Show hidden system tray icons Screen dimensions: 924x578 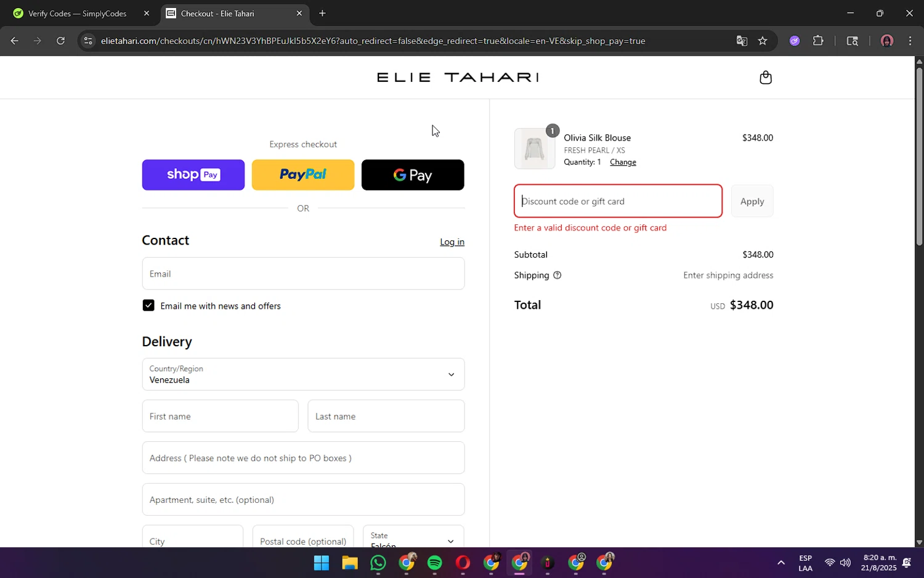(781, 563)
